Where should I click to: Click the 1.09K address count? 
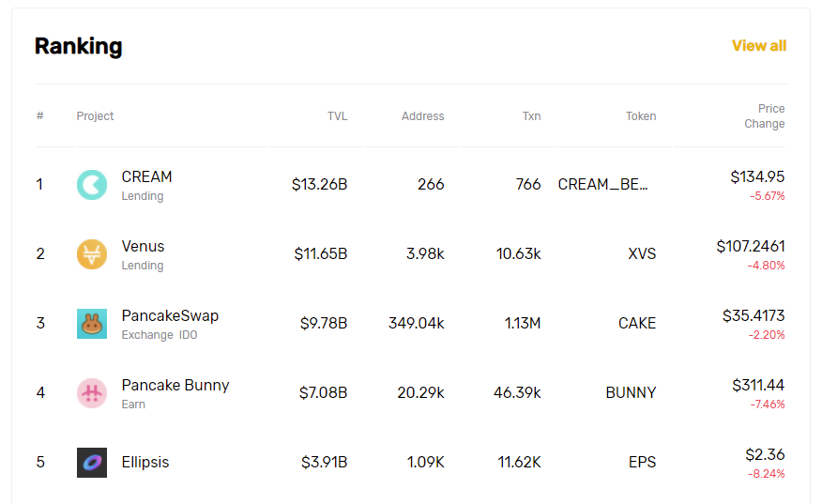[426, 462]
